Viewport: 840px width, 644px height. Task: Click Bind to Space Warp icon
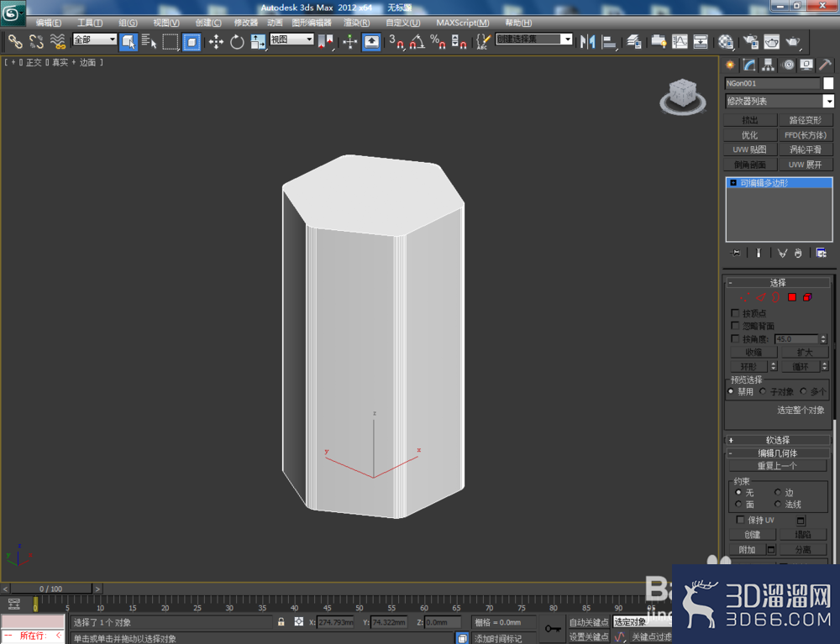point(58,41)
